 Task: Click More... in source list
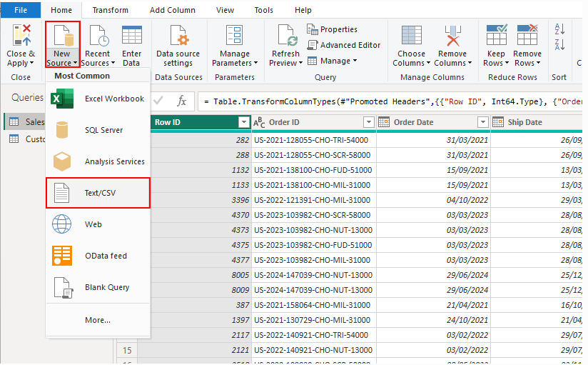pos(98,320)
